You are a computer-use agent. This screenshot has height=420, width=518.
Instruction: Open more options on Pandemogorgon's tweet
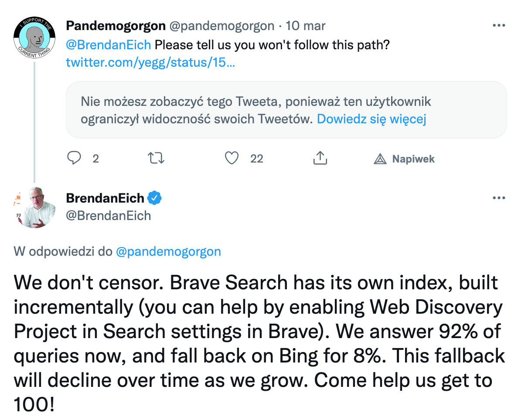coord(498,26)
